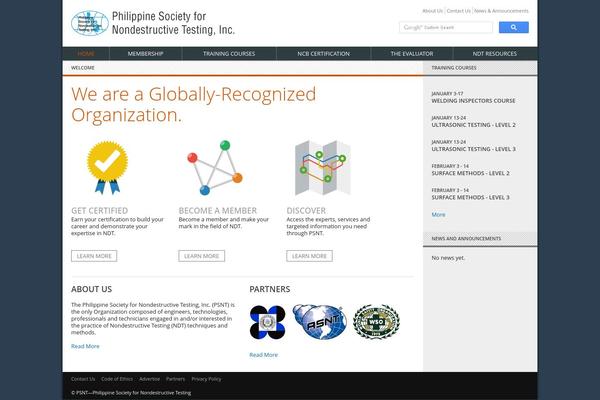Click the Training Courses sidebar header

pos(454,68)
